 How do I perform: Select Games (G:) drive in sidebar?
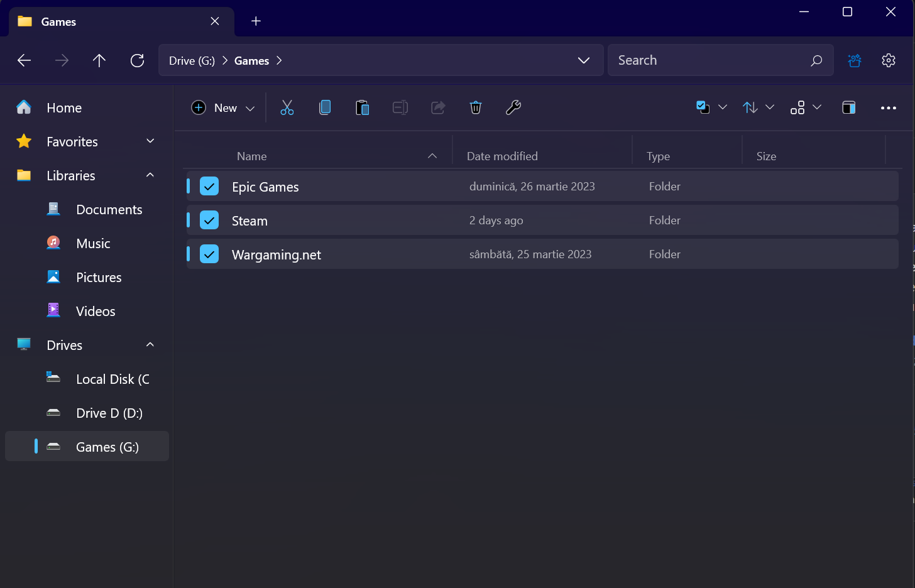click(x=88, y=447)
